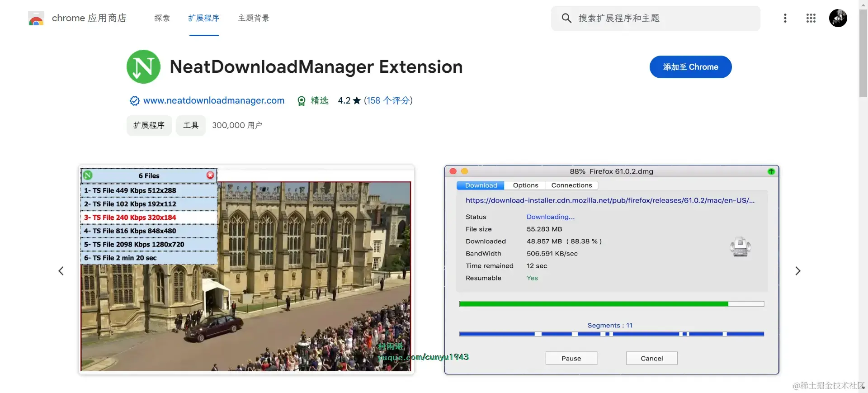Open the TS file list video screenshot

[x=246, y=270]
